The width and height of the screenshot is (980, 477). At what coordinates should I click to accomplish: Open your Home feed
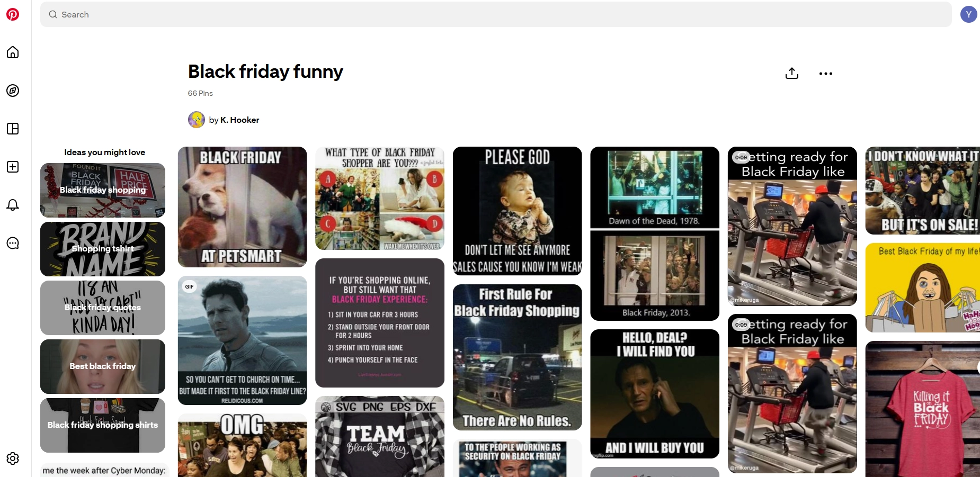(13, 52)
